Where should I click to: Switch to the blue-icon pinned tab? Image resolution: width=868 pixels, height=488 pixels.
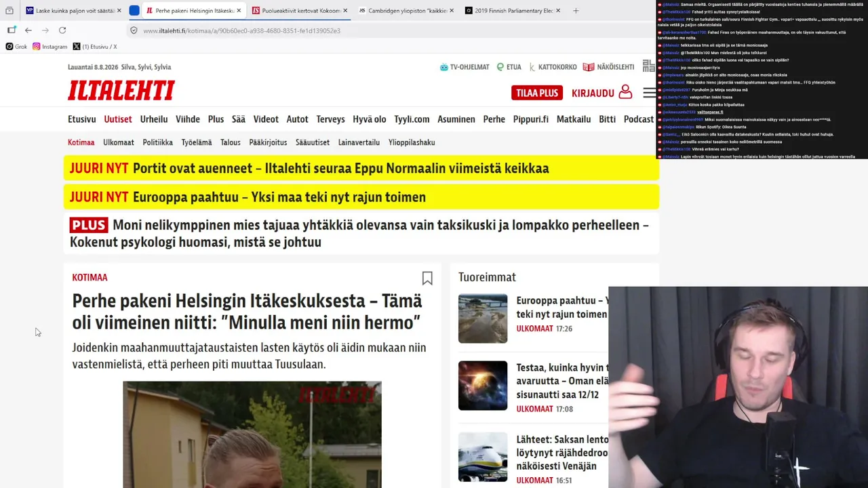click(134, 11)
